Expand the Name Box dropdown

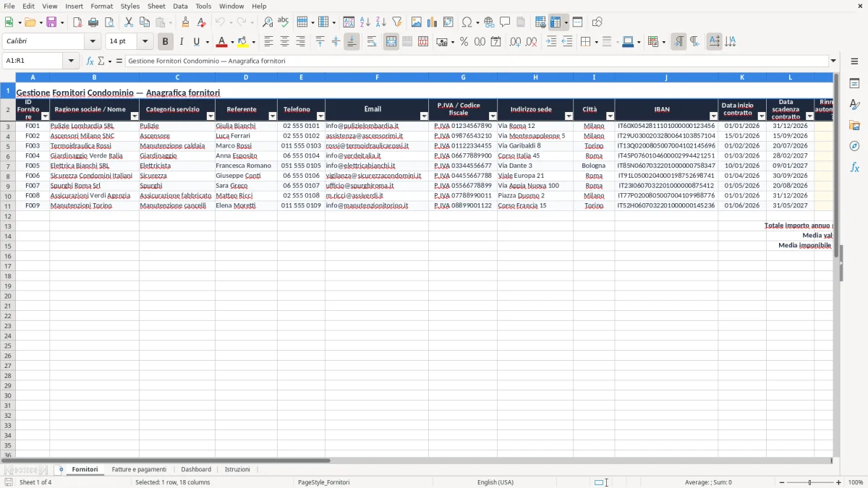click(x=72, y=61)
